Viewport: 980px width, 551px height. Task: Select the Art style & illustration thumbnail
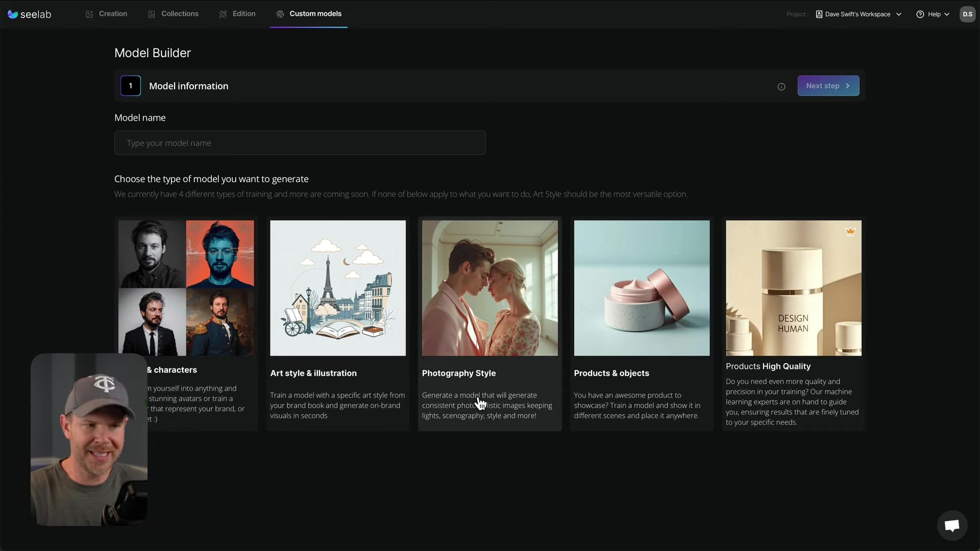pyautogui.click(x=338, y=288)
